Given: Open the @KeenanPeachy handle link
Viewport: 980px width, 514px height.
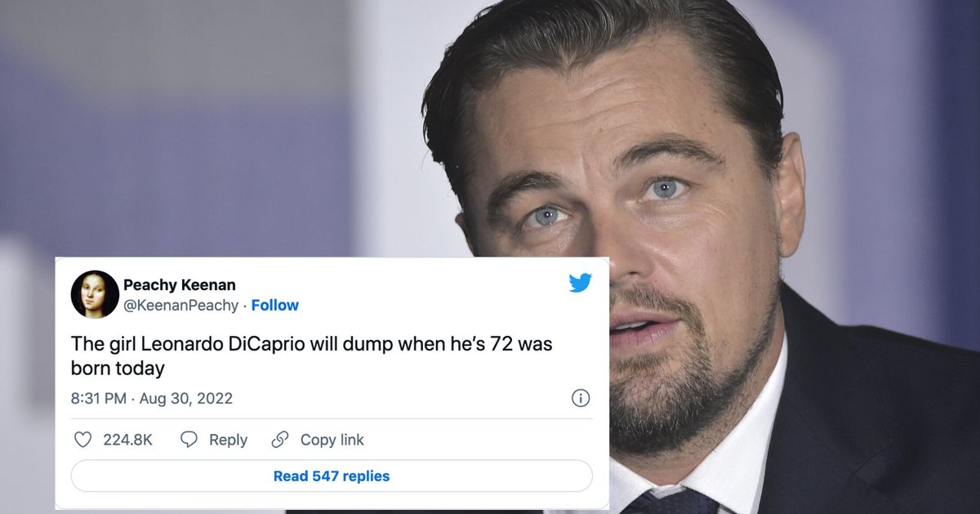Looking at the screenshot, I should click(180, 305).
